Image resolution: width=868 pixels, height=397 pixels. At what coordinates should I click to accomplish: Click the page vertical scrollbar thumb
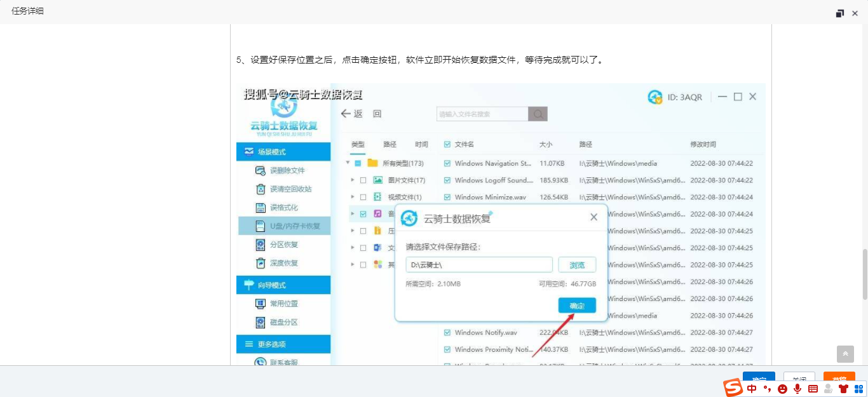click(864, 274)
